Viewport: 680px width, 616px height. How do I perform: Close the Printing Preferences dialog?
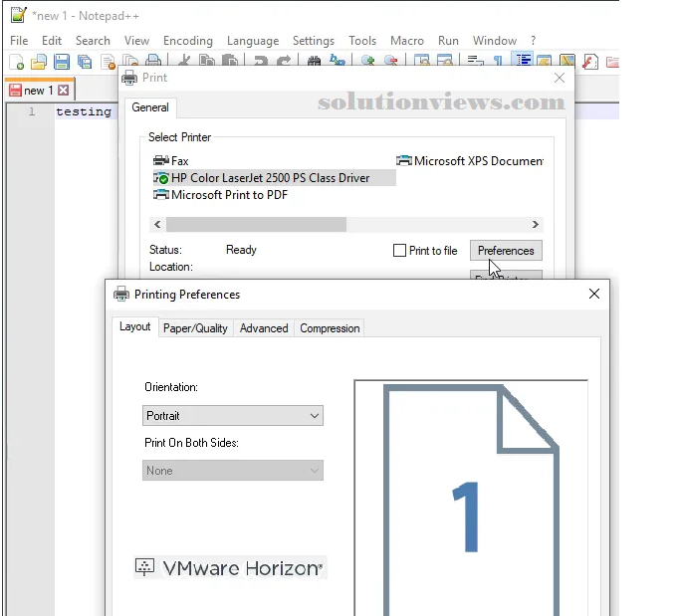click(594, 294)
